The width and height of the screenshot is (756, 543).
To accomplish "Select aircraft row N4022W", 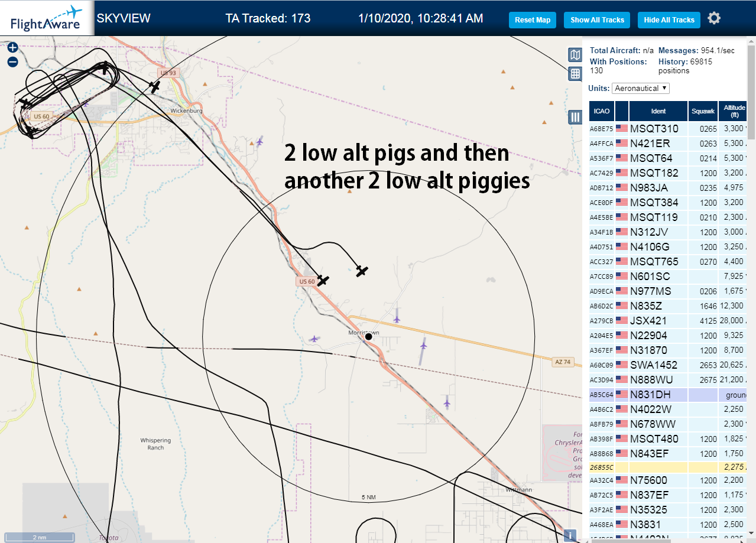I will click(x=668, y=409).
